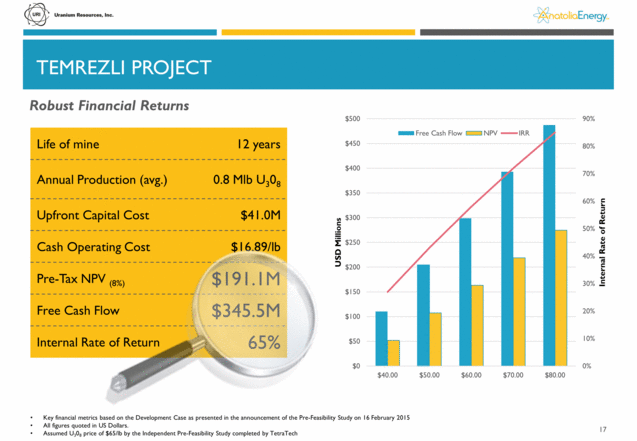Click the $60.00 x-axis label

[x=471, y=375]
